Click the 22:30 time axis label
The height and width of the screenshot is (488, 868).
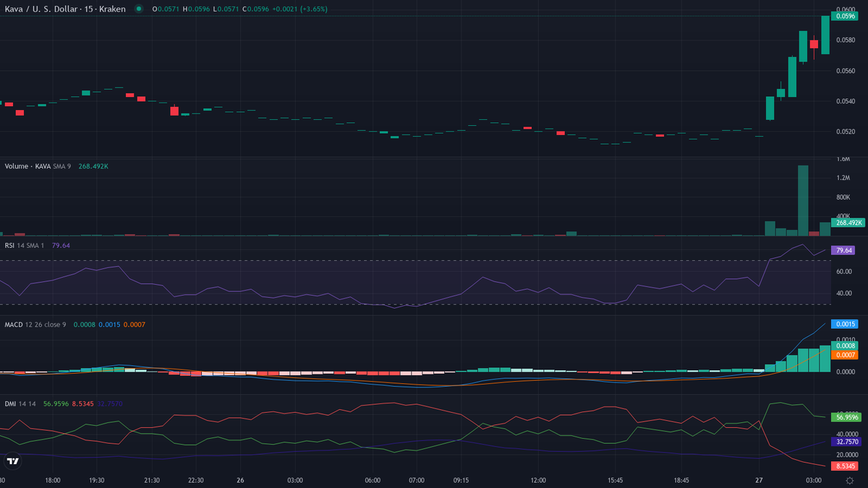pos(195,480)
